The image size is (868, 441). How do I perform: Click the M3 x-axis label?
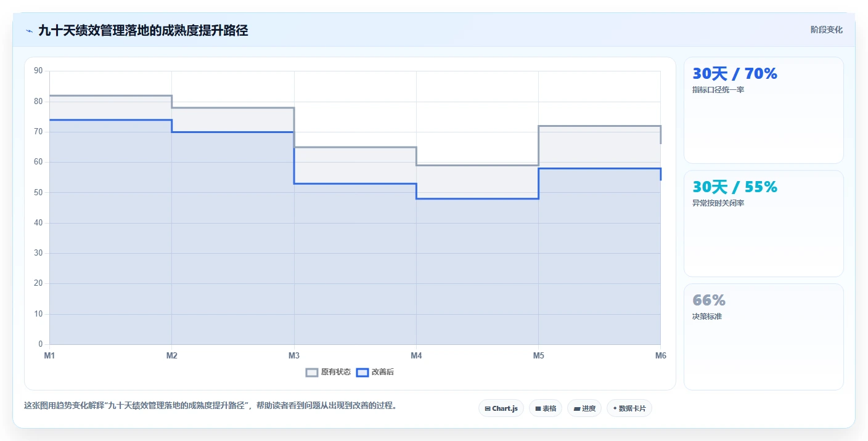[x=294, y=355]
